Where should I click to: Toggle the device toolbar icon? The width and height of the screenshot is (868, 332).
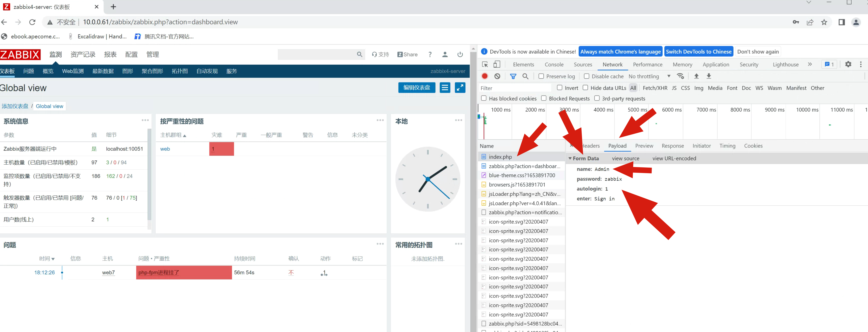point(497,64)
